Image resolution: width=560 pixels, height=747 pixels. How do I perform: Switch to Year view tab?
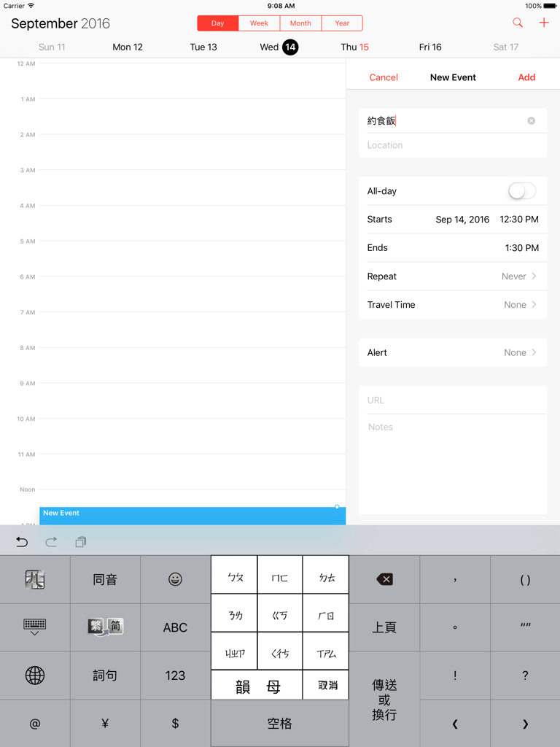click(342, 23)
